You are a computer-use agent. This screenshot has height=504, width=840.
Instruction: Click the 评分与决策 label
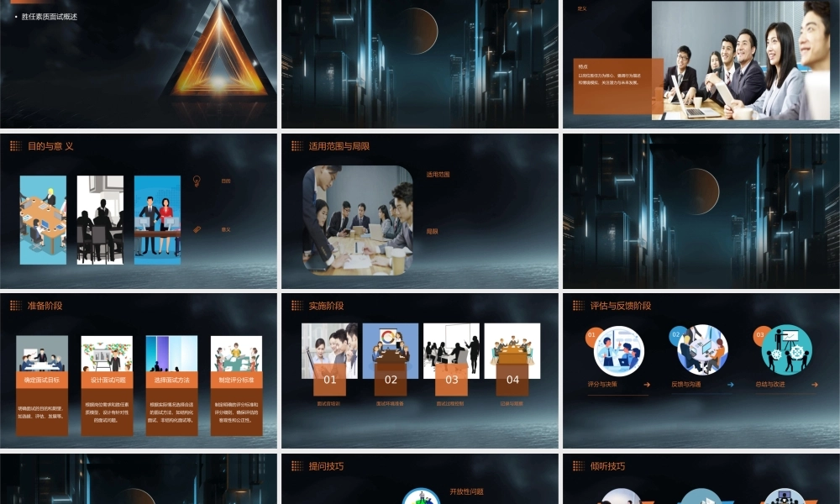pos(602,384)
